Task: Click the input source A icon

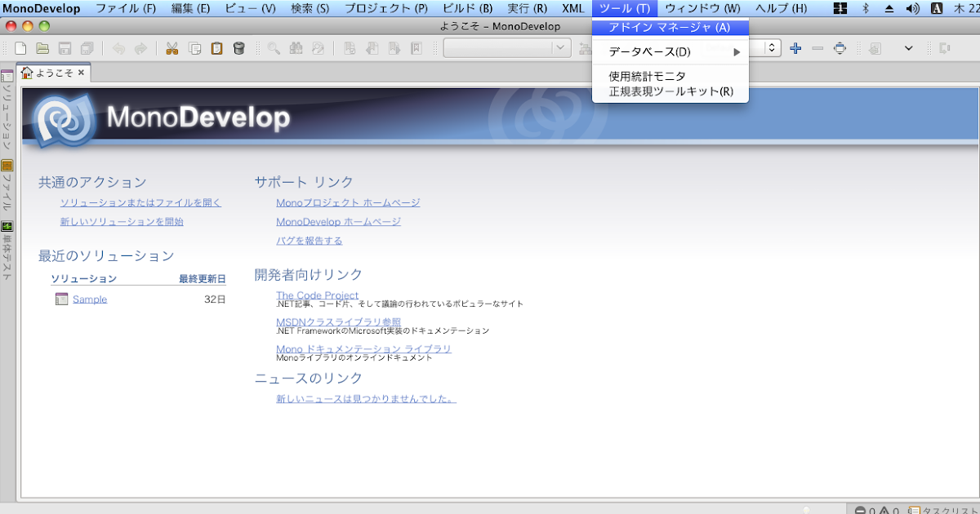Action: pos(938,8)
